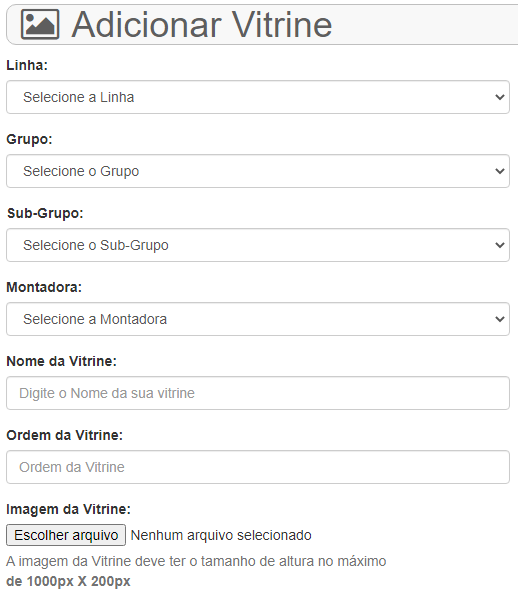Click the Montadora field label
This screenshot has width=518, height=601.
[x=44, y=287]
